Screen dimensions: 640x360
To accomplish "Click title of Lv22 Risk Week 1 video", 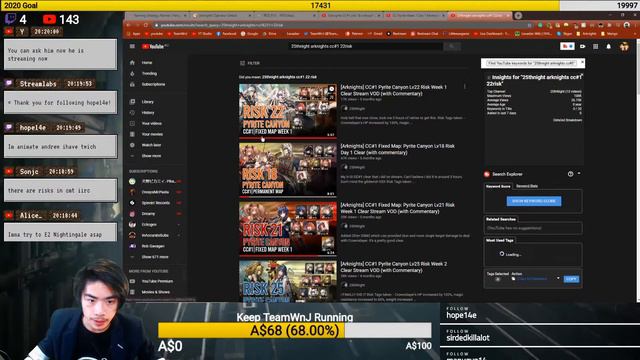I will click(393, 90).
